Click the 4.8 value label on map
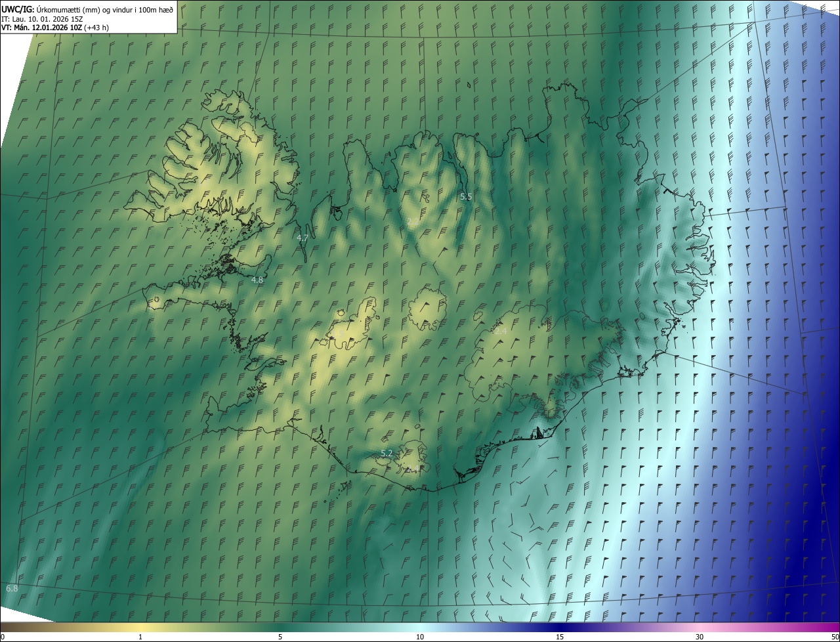The width and height of the screenshot is (840, 642). click(x=257, y=280)
